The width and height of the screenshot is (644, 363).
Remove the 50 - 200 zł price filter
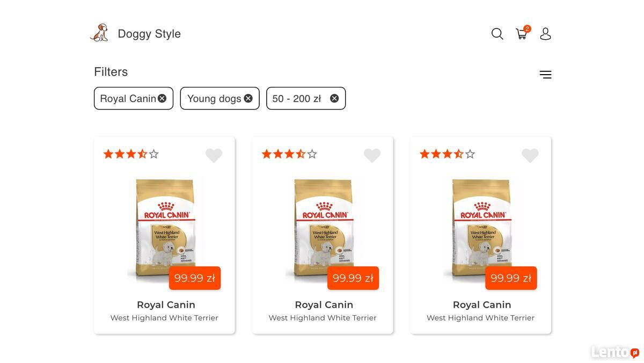[334, 98]
